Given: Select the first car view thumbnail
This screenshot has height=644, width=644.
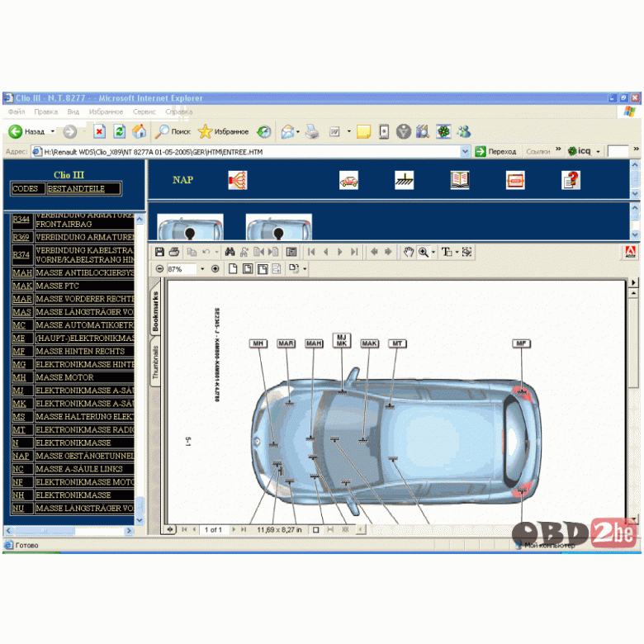Looking at the screenshot, I should 190,227.
